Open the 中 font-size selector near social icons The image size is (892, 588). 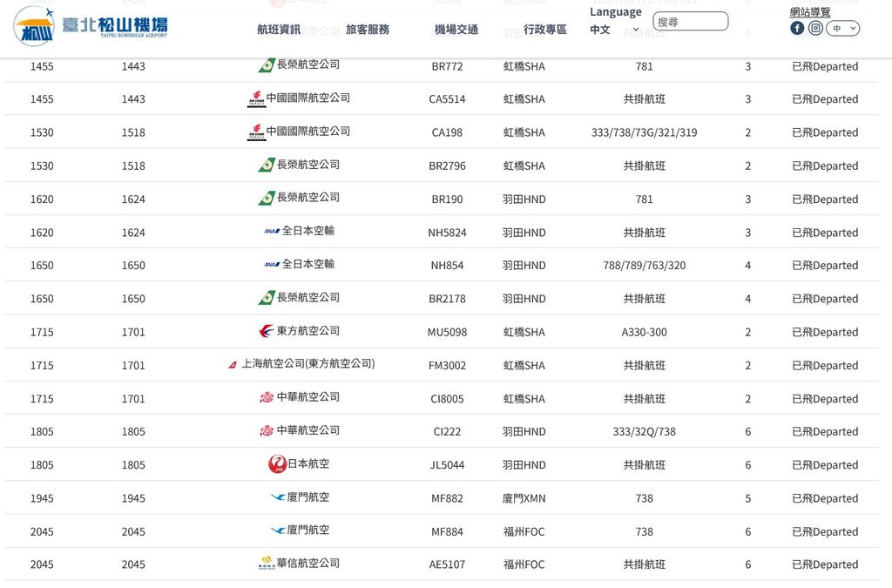(x=842, y=29)
